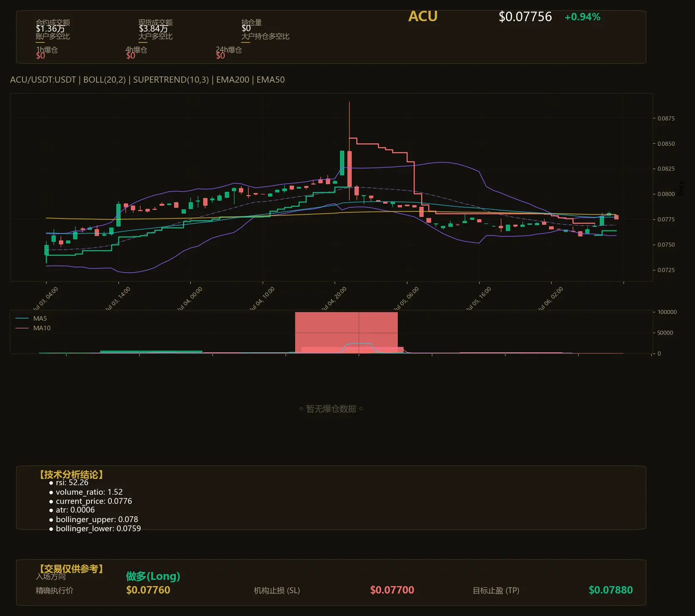Click the large red volume bar
This screenshot has width=695, height=616.
pos(346,332)
